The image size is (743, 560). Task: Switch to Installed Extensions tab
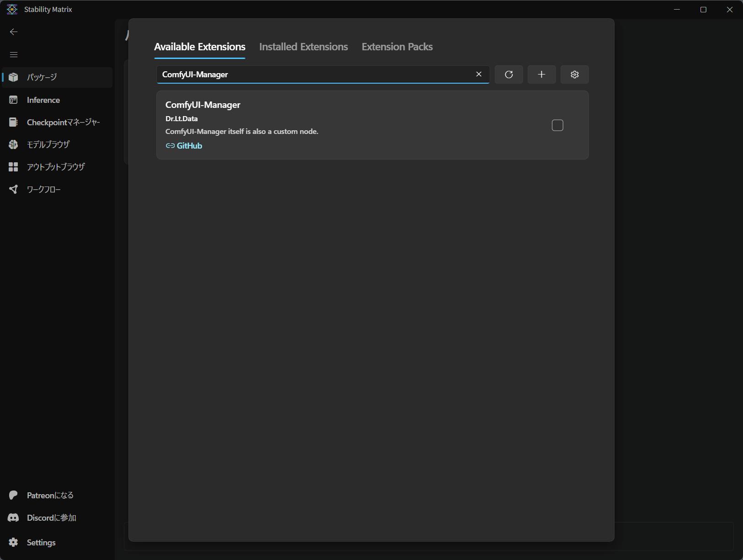pyautogui.click(x=303, y=47)
